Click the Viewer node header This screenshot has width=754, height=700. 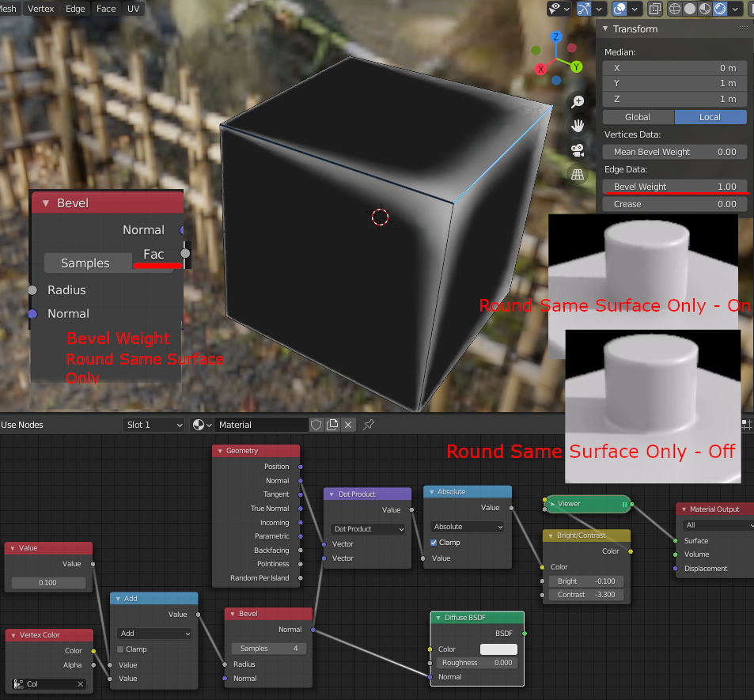[588, 504]
